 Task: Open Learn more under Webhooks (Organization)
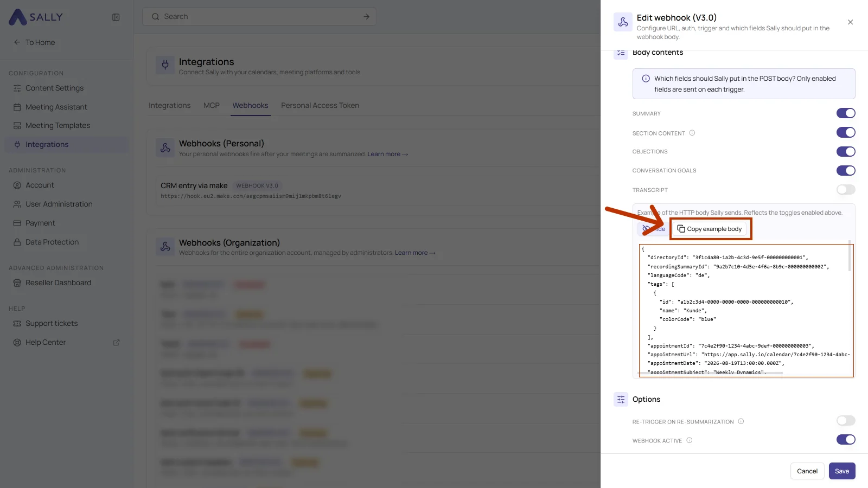(415, 253)
